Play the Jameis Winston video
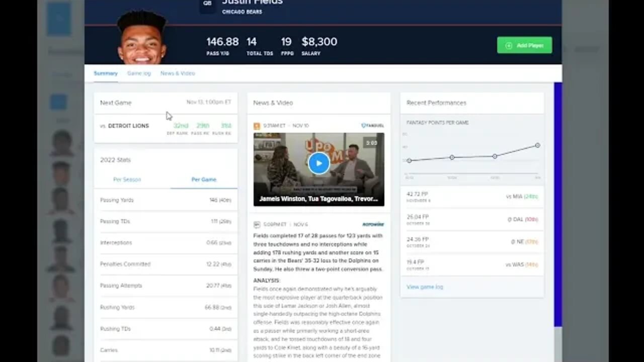Screen dimensions: 644x362 click(318, 163)
